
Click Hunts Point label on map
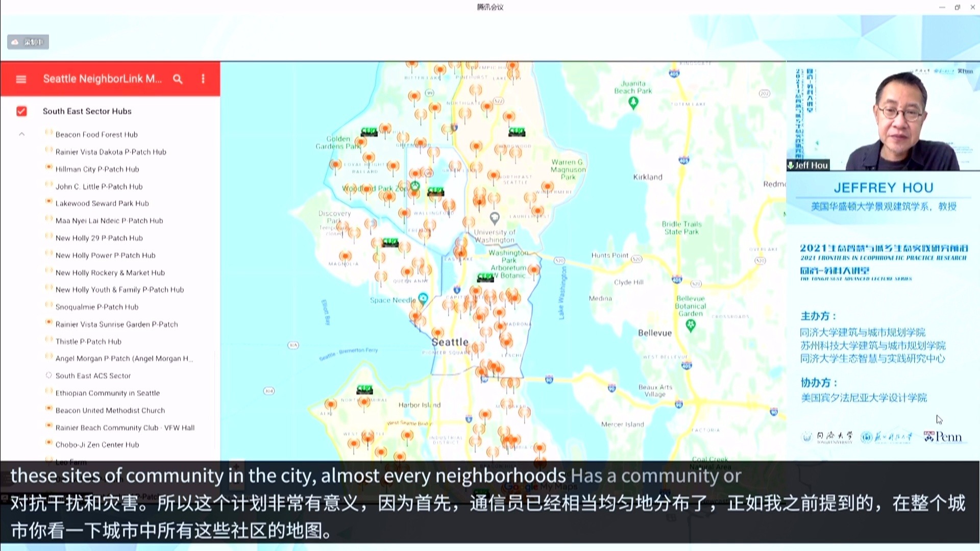(x=610, y=255)
